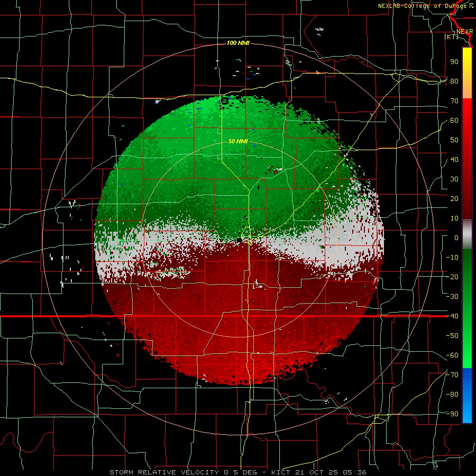Click the 90 value on the color scale
476x476 pixels.
point(454,62)
